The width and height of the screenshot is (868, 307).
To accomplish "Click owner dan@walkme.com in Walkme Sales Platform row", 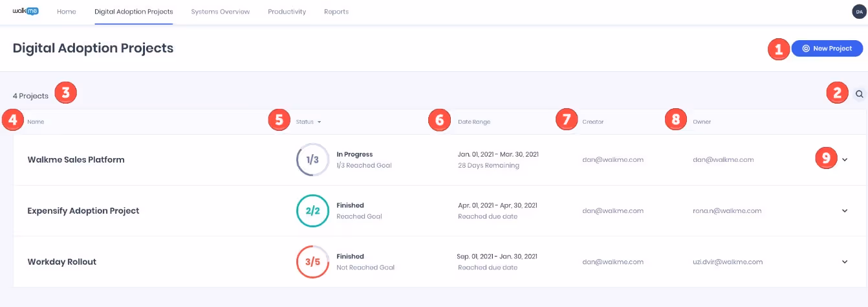I will click(x=724, y=159).
